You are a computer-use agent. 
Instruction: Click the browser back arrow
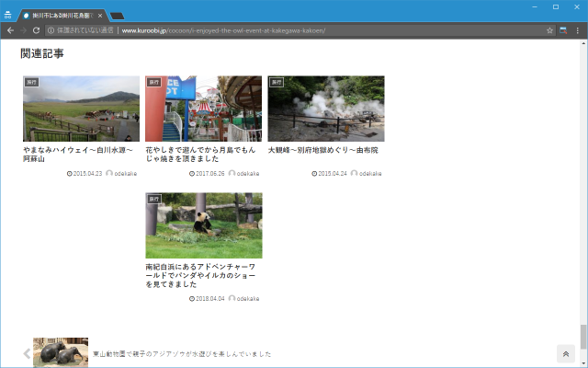(x=9, y=30)
